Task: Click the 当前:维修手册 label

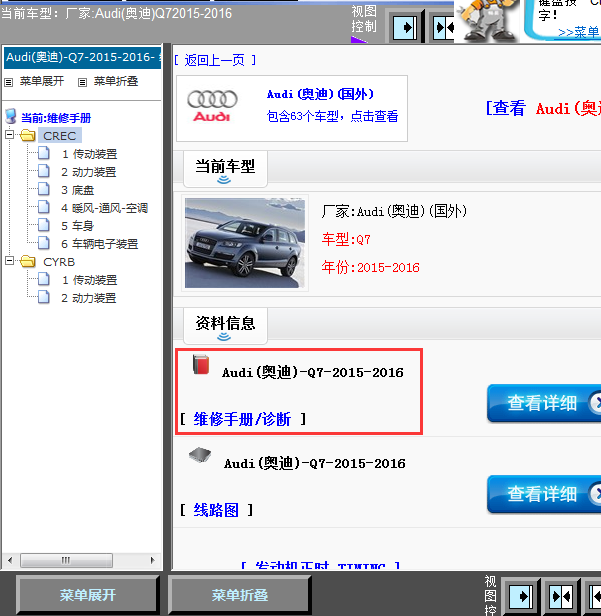Action: [56, 118]
